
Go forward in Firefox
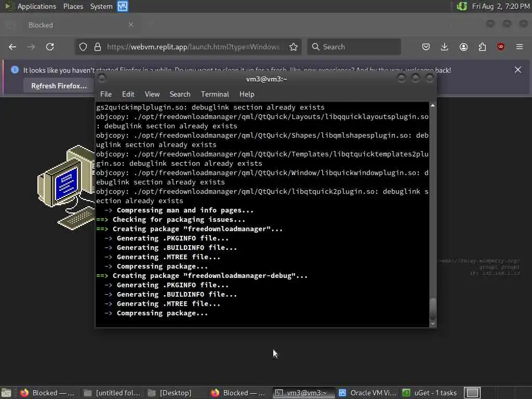click(31, 47)
